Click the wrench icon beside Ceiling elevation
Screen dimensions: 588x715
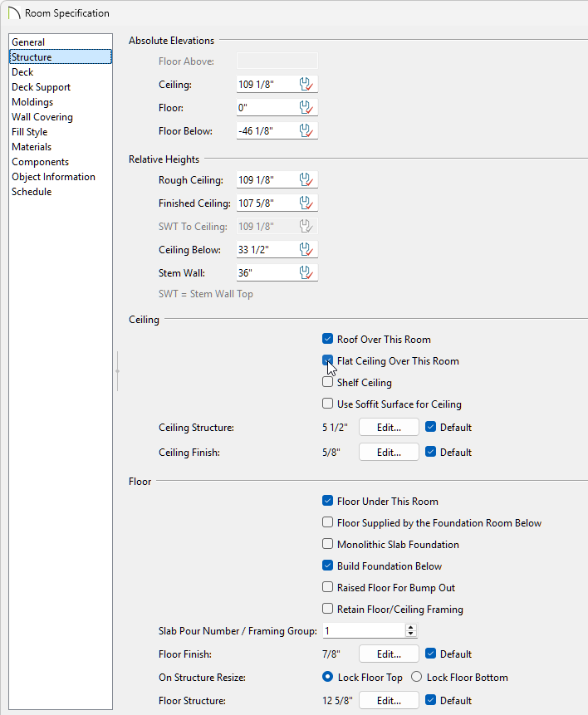tap(306, 85)
